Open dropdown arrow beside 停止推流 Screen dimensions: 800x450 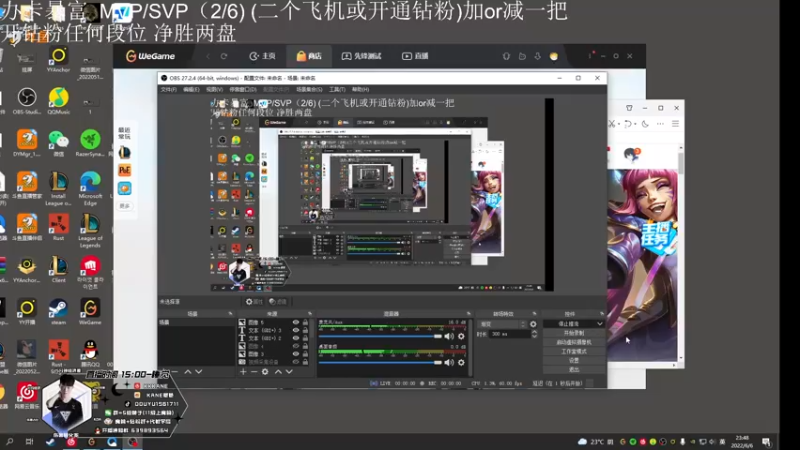(x=599, y=324)
